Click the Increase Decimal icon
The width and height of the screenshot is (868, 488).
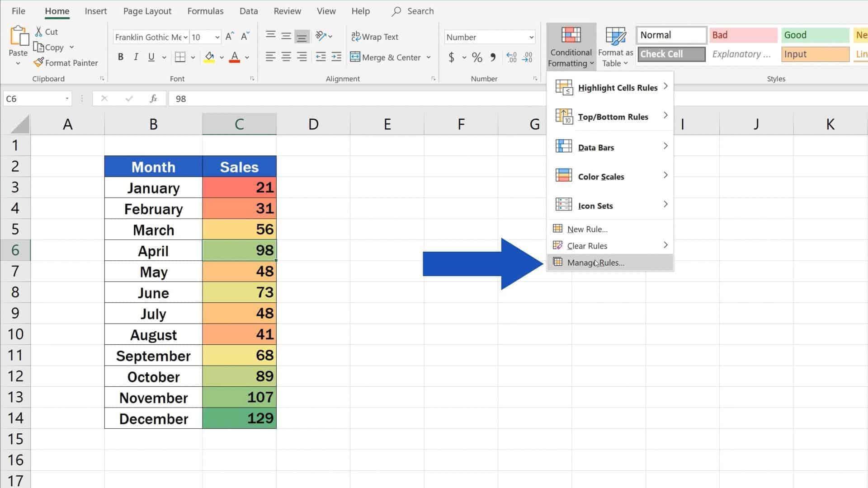pyautogui.click(x=511, y=57)
